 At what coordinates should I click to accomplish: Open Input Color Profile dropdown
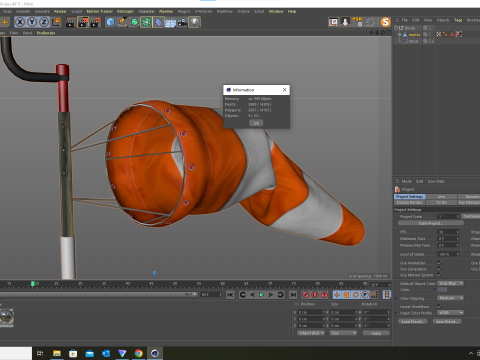[x=451, y=313]
